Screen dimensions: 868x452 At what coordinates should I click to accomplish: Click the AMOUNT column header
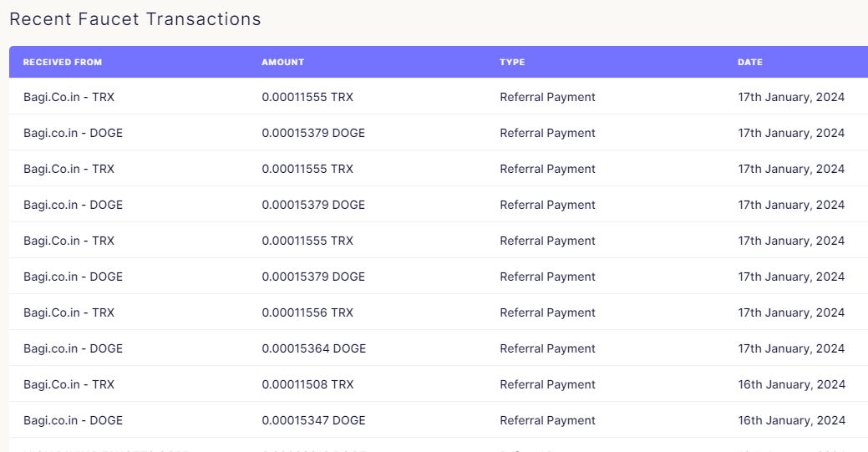(x=283, y=62)
